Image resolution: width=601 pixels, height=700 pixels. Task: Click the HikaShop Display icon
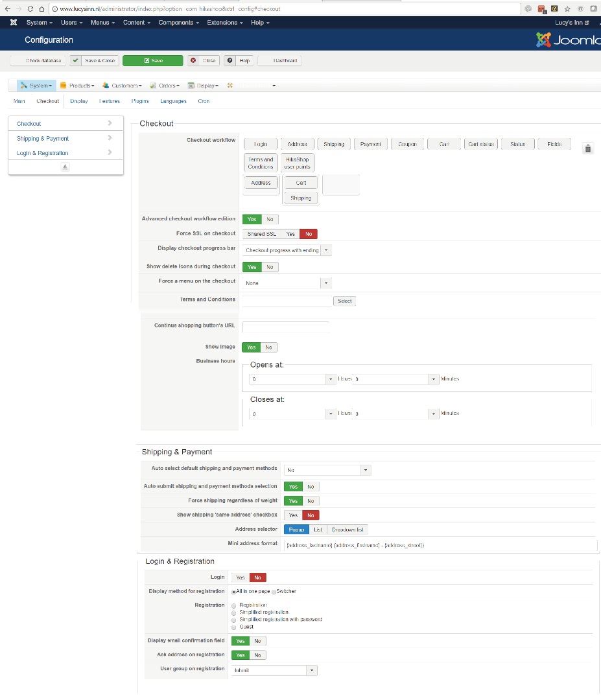(191, 86)
